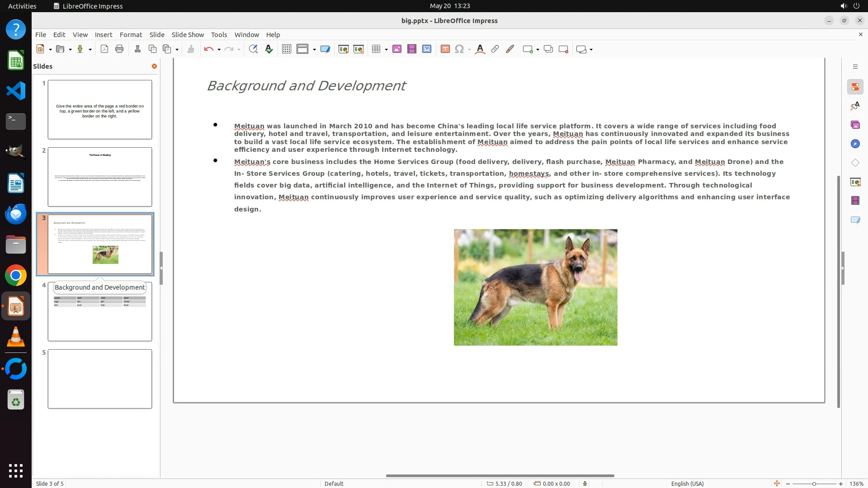Viewport: 868px width, 488px height.
Task: Click the Insert Chart icon
Action: 427,49
